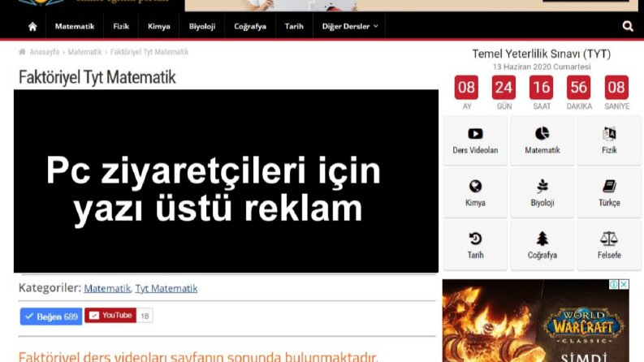Click the Faktöriyel Tyt Matematik heading
644x362 pixels.
pos(97,77)
